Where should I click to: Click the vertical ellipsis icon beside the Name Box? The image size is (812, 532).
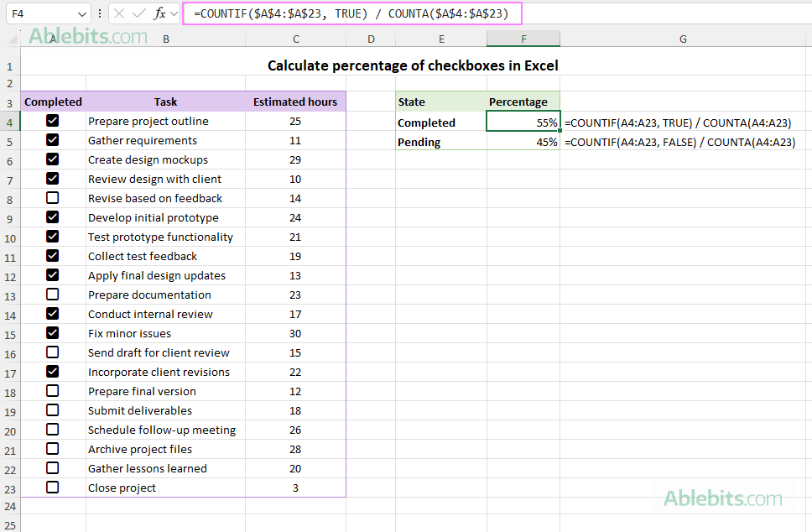tap(100, 13)
